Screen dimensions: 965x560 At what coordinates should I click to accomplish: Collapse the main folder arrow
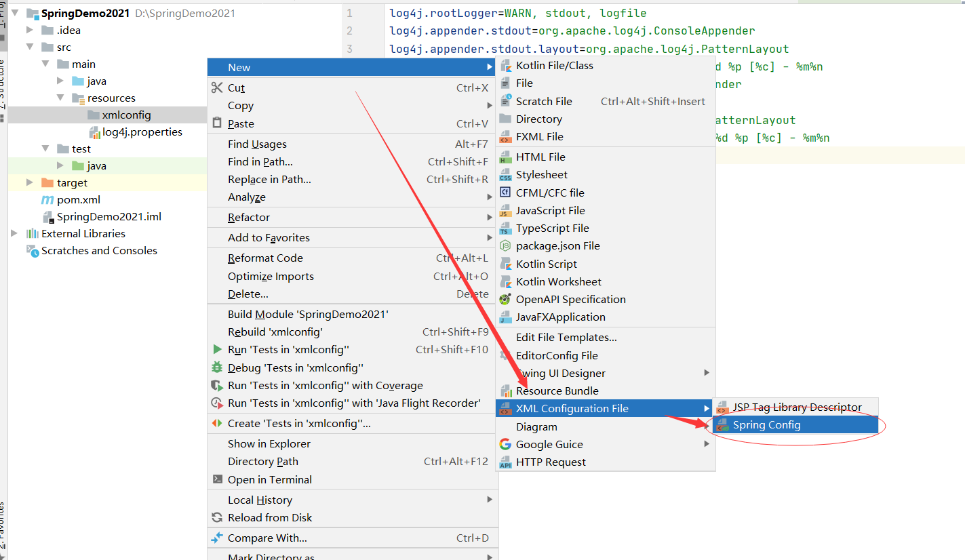(x=45, y=64)
